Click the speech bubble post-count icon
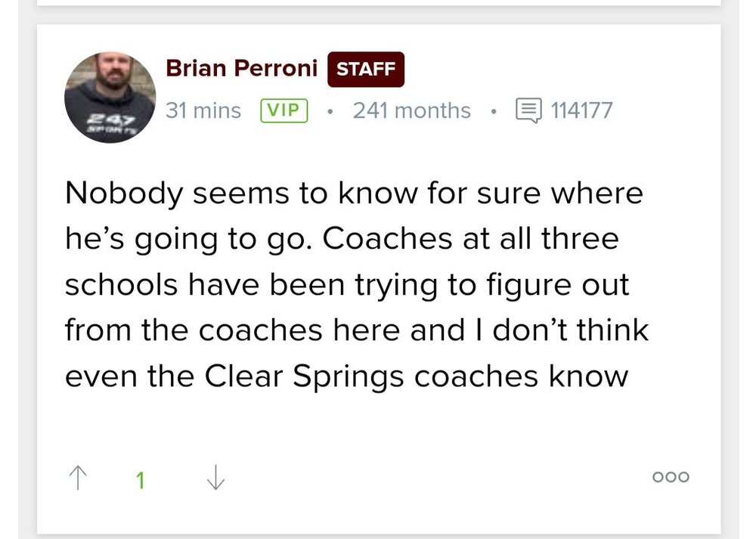Viewport: 756px width, 539px height. 531,110
